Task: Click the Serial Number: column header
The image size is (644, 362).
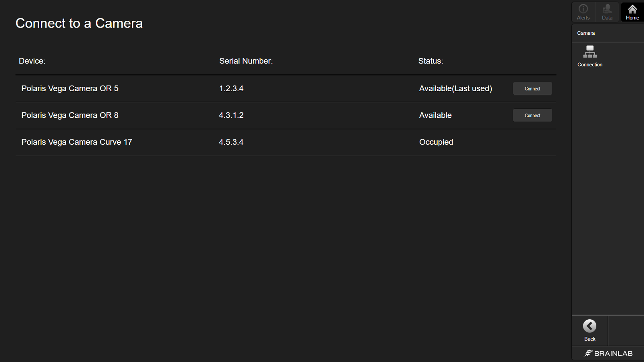Action: click(246, 61)
